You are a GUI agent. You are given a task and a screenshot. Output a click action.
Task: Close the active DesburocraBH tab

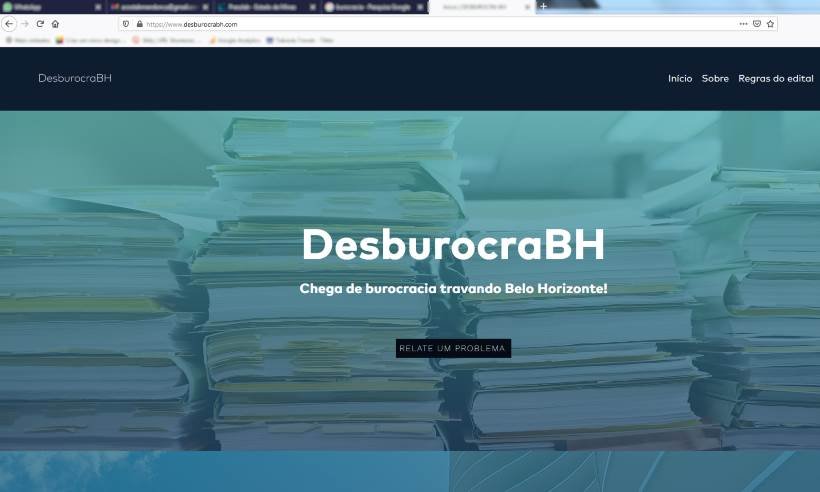pos(527,7)
